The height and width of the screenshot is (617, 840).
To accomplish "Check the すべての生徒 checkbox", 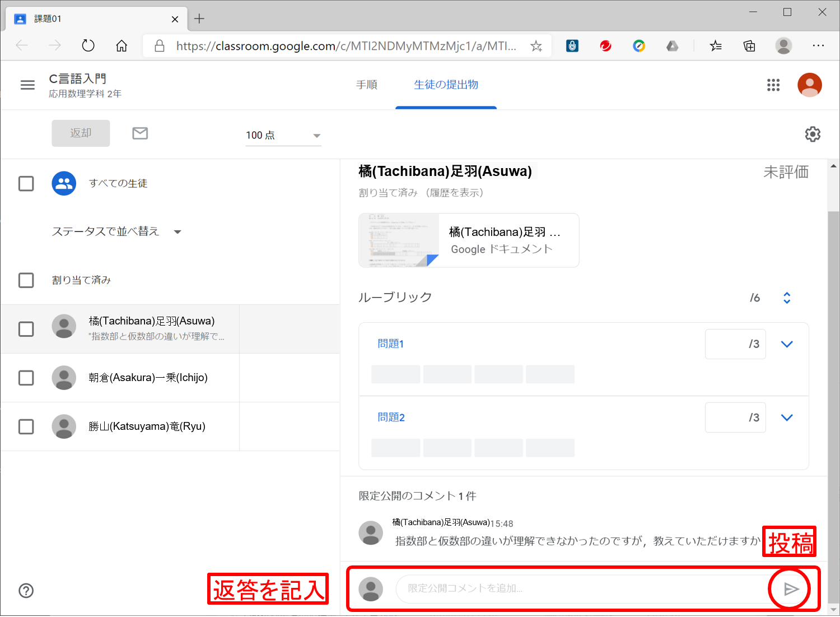I will tap(26, 184).
